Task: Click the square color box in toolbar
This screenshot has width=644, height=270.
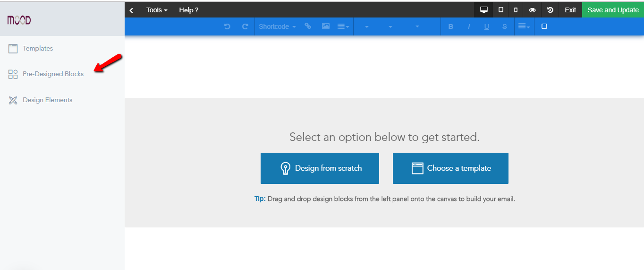Action: tap(544, 26)
